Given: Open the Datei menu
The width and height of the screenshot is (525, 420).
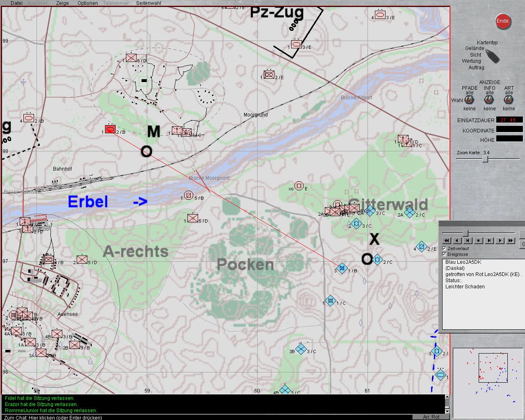Looking at the screenshot, I should [x=17, y=3].
